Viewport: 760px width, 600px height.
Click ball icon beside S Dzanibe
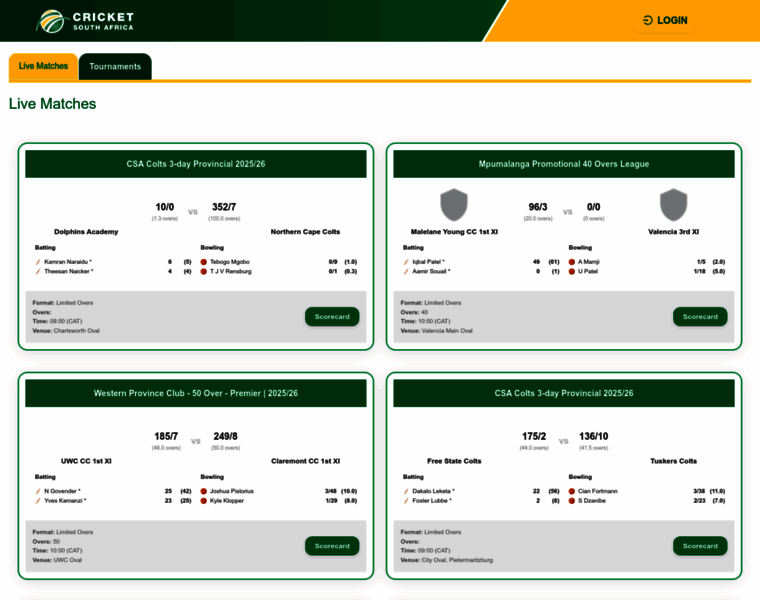pos(571,501)
